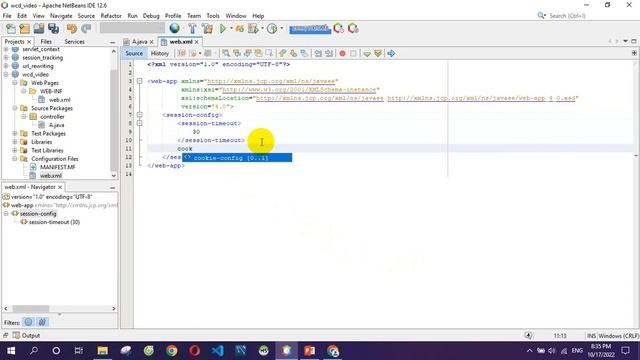Collapse web-app fold in editor gutter
This screenshot has height=360, width=640.
pyautogui.click(x=140, y=81)
